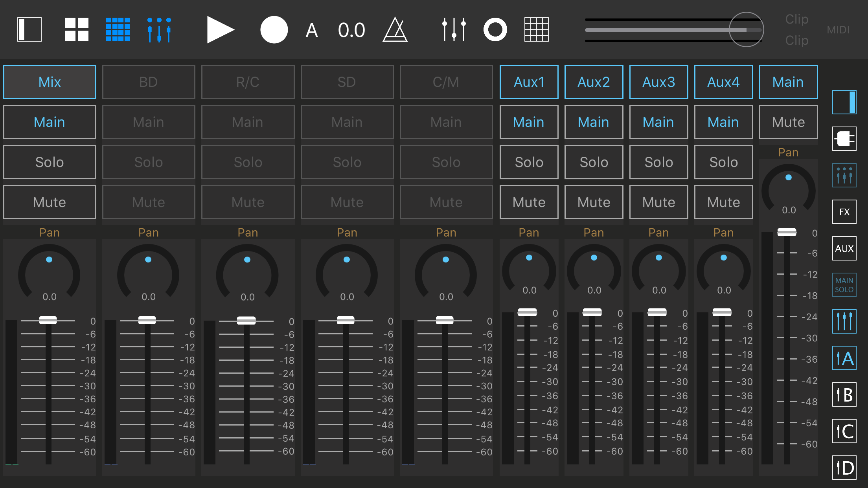Viewport: 868px width, 488px height.
Task: Open the blue pad grid view
Action: pyautogui.click(x=118, y=29)
